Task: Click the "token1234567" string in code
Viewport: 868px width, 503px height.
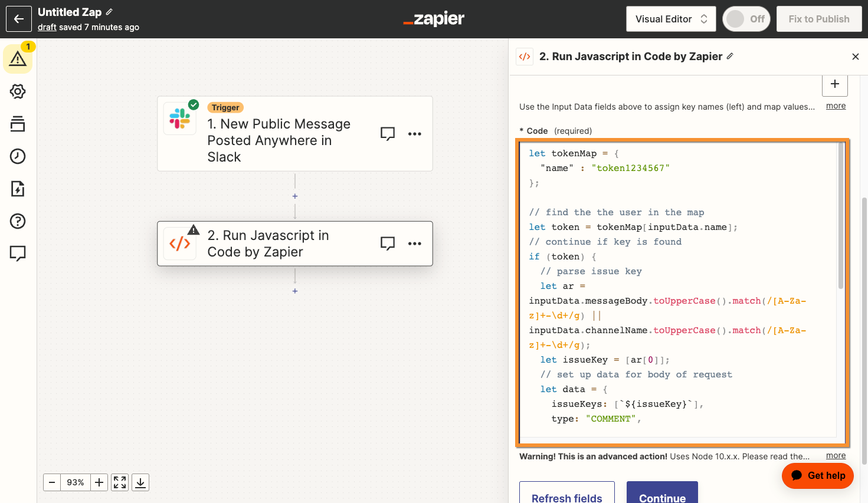Action: click(x=630, y=168)
